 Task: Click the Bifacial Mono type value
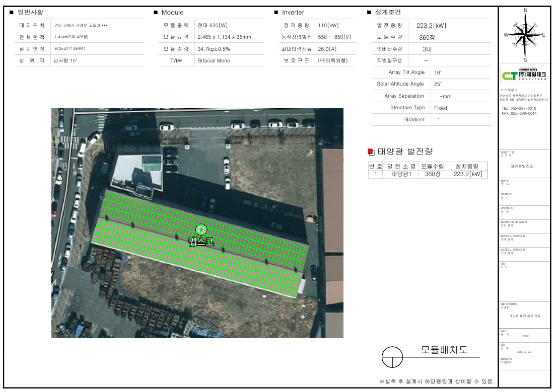214,60
